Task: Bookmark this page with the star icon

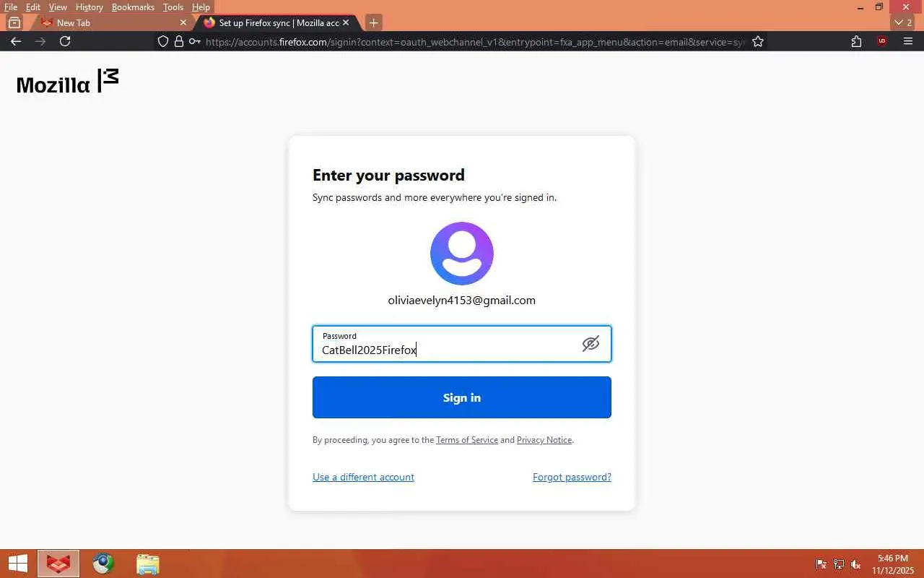Action: click(x=758, y=41)
